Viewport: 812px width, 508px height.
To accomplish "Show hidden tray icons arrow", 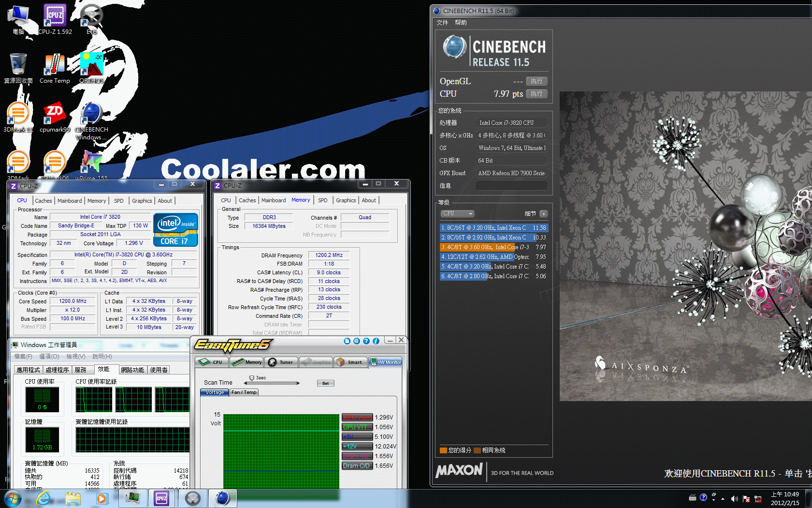I will pos(723,499).
